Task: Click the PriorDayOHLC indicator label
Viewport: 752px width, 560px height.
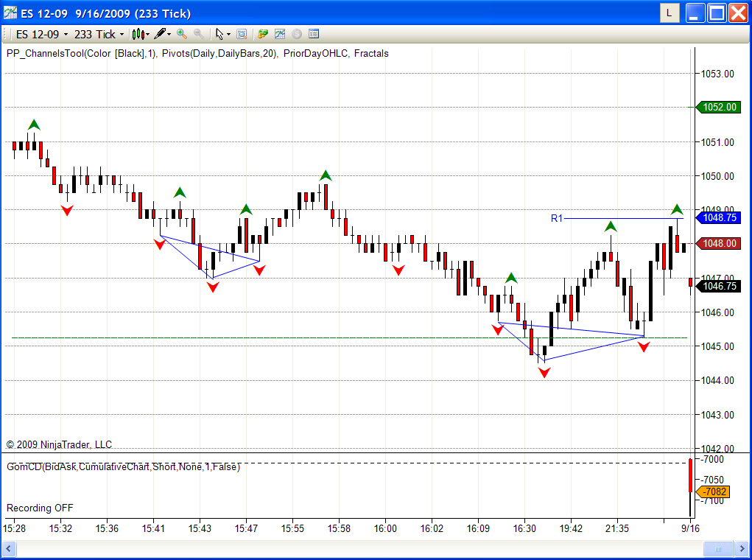Action: pyautogui.click(x=315, y=53)
